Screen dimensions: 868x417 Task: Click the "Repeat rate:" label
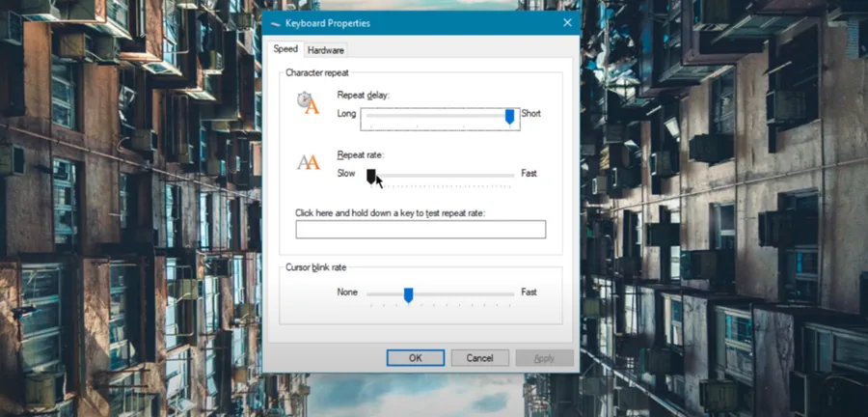coord(361,155)
